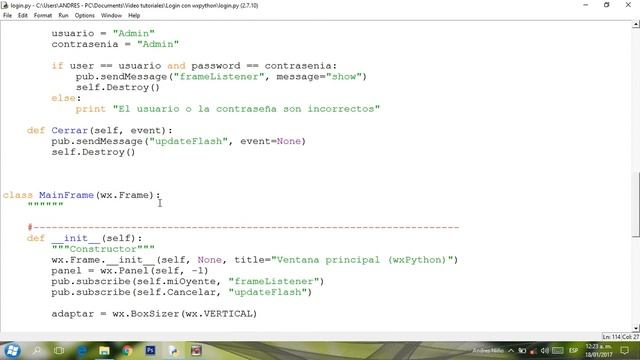The width and height of the screenshot is (640, 360).
Task: Show hidden system tray icons
Action: [511, 351]
